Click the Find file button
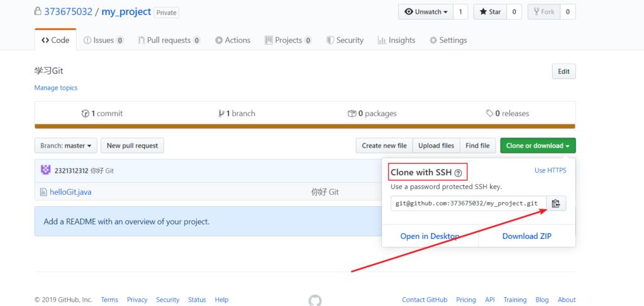Viewport: 644px width, 306px height. click(478, 146)
